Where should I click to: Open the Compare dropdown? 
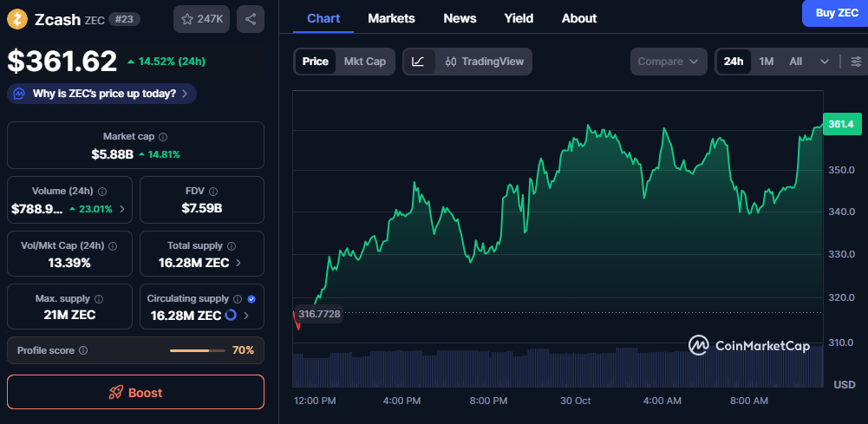coord(668,62)
